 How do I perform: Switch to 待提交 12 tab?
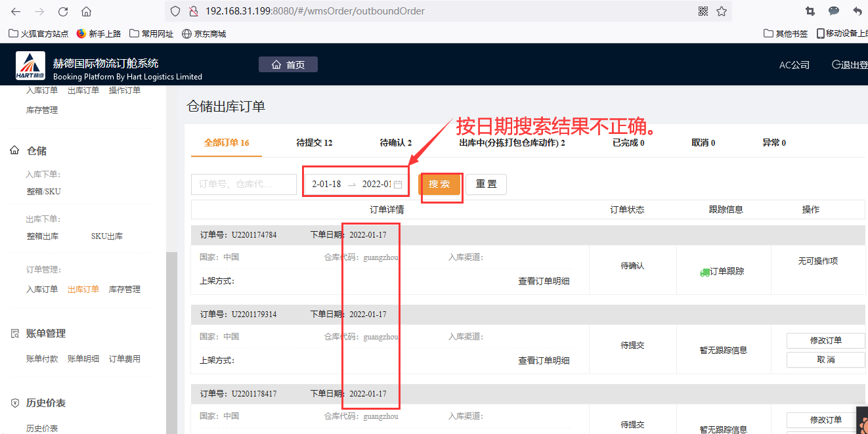[x=314, y=142]
